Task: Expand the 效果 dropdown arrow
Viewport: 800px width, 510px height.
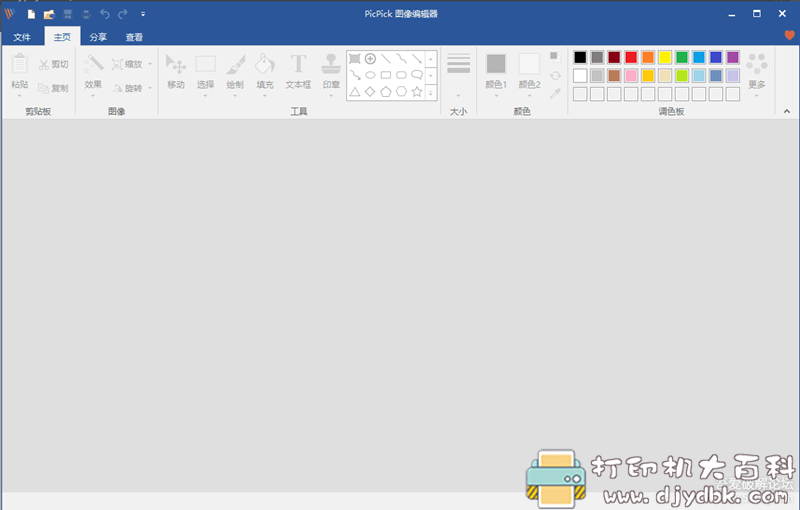Action: click(93, 95)
